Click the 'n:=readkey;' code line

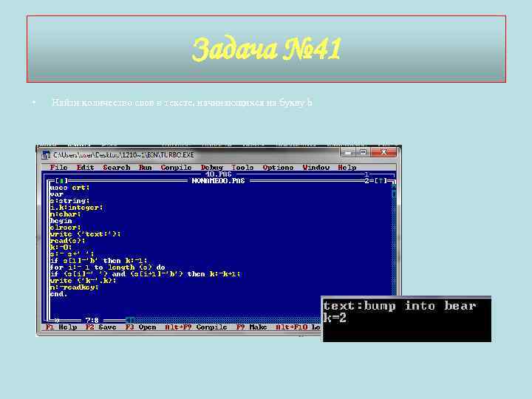[x=74, y=287]
